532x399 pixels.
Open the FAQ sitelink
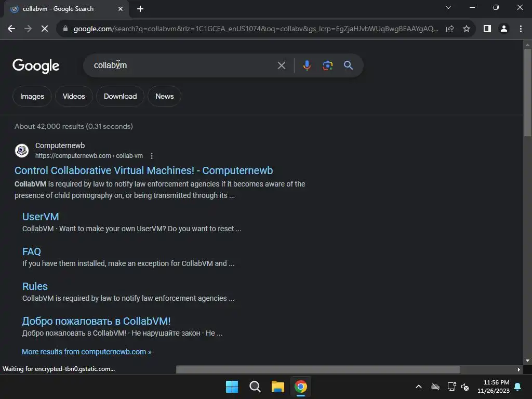point(32,251)
